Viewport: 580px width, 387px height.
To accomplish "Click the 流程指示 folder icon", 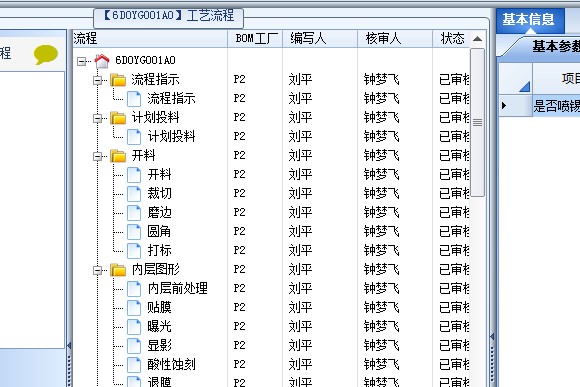I will (x=118, y=80).
